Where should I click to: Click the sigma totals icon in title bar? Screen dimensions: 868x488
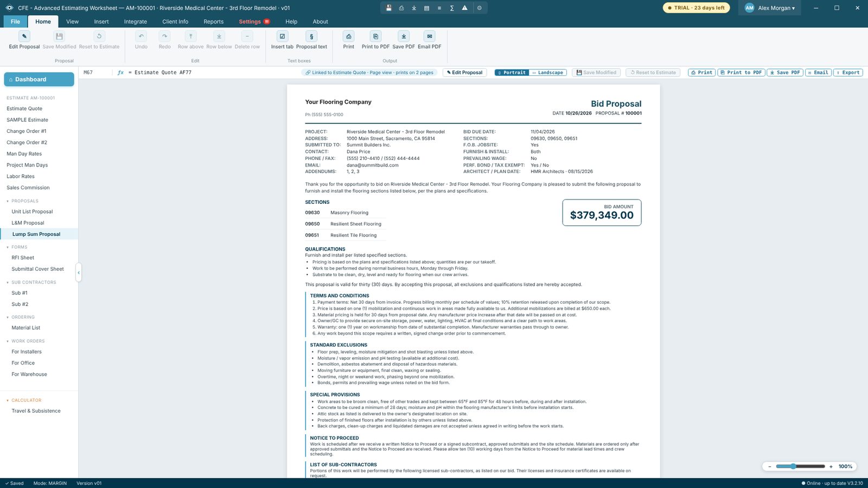tap(452, 8)
